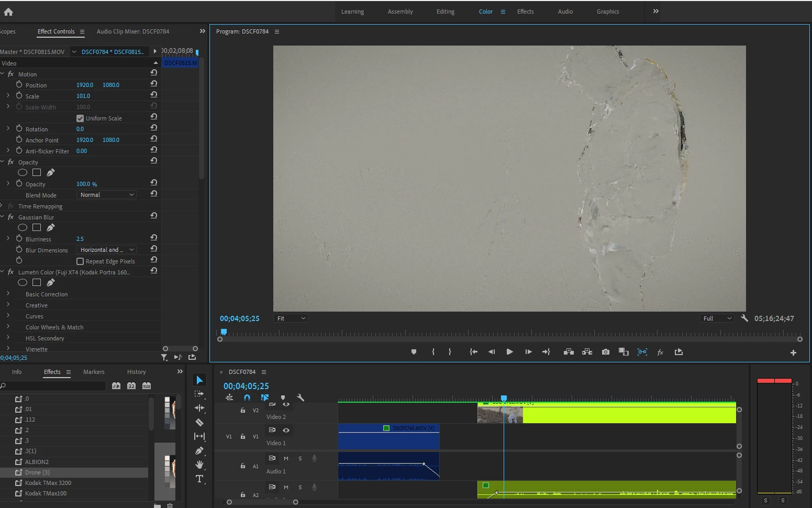Select the Type tool
Viewport: 812px width, 508px height.
click(x=199, y=479)
